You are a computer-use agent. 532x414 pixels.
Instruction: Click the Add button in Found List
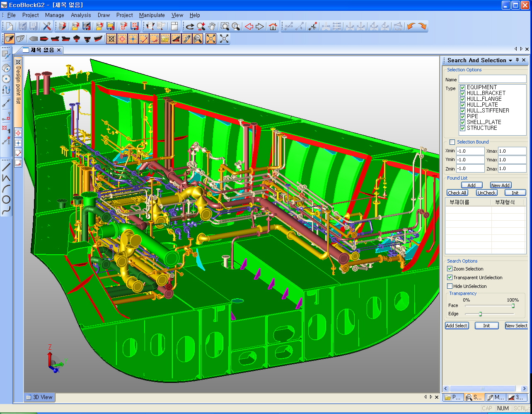(x=472, y=185)
